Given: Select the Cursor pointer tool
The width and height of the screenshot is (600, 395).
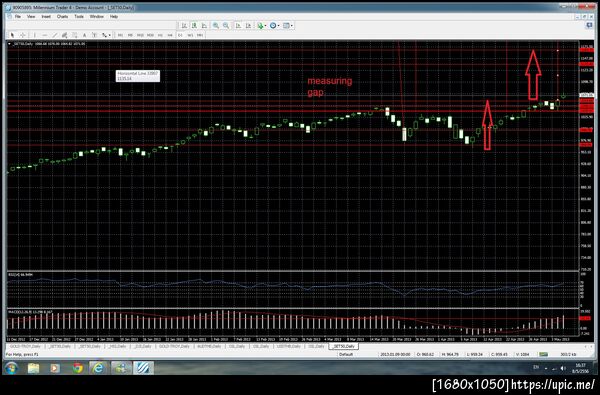Looking at the screenshot, I should [x=12, y=35].
